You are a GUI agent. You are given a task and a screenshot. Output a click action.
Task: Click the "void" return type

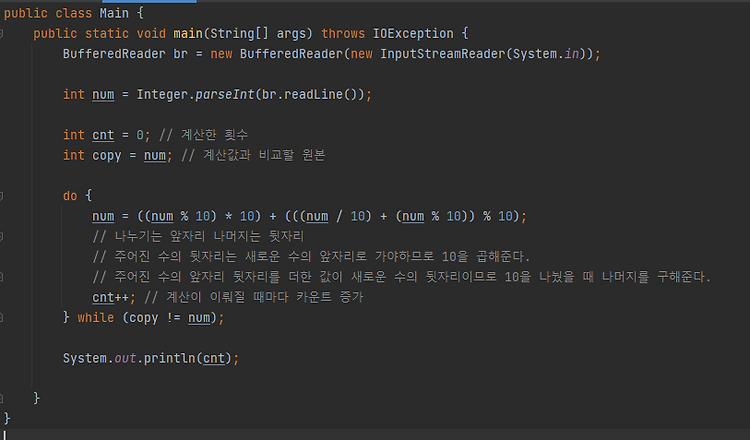(x=151, y=33)
